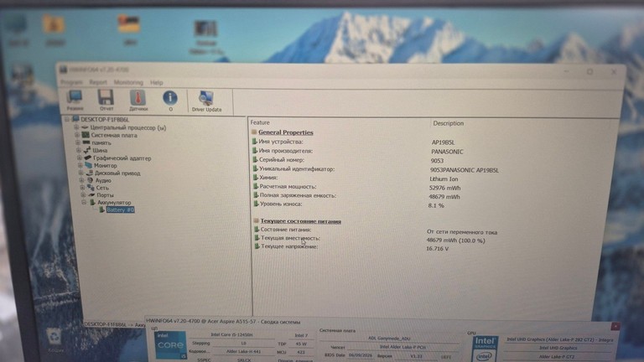Click the 9053PANASONIC AP19B5L identifier value

(x=464, y=170)
